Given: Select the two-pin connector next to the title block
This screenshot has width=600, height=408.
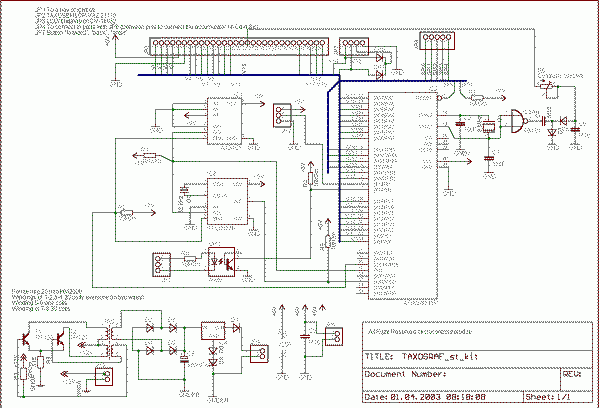Looking at the screenshot, I should click(x=334, y=336).
